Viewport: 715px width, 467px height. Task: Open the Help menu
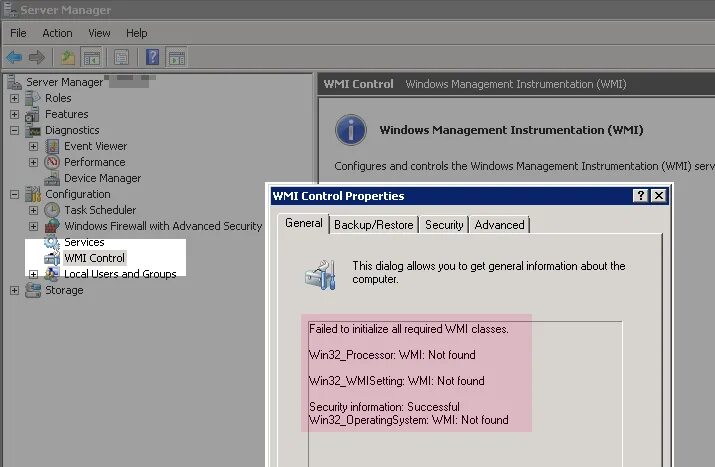(137, 33)
